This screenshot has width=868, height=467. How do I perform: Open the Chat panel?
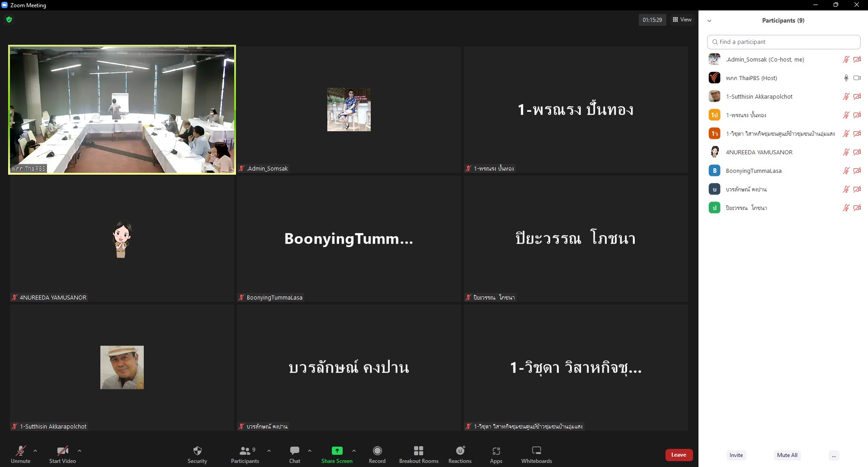click(294, 454)
